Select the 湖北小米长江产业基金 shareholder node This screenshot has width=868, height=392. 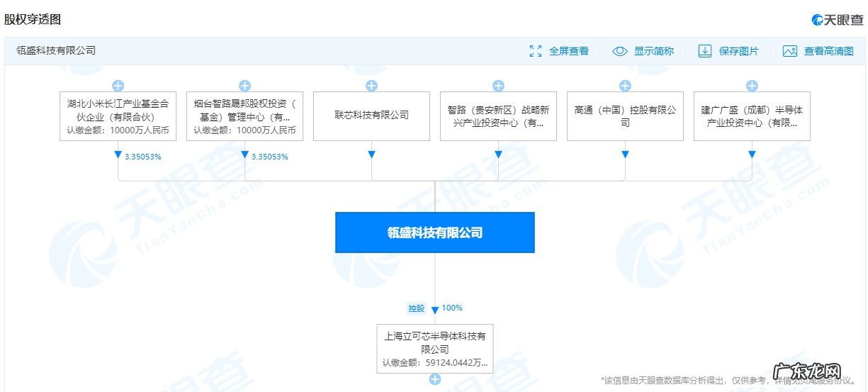[x=118, y=116]
